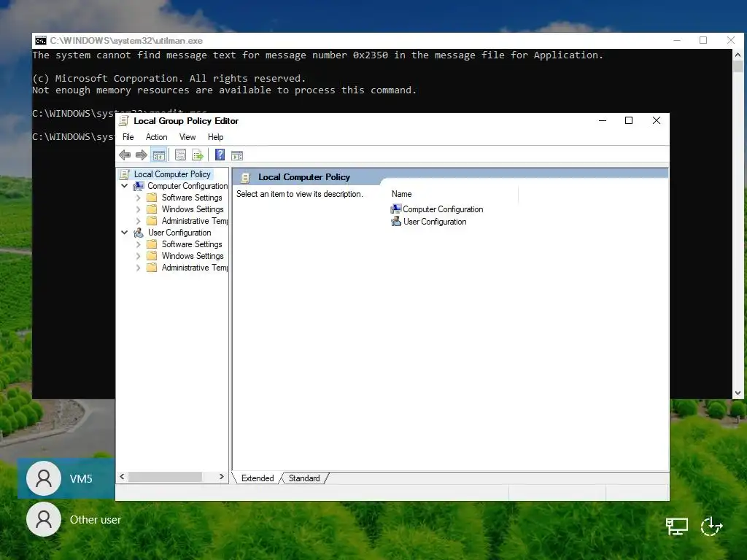The image size is (747, 560).
Task: Click tree pane horizontal scrollbar thumb
Action: coord(165,477)
